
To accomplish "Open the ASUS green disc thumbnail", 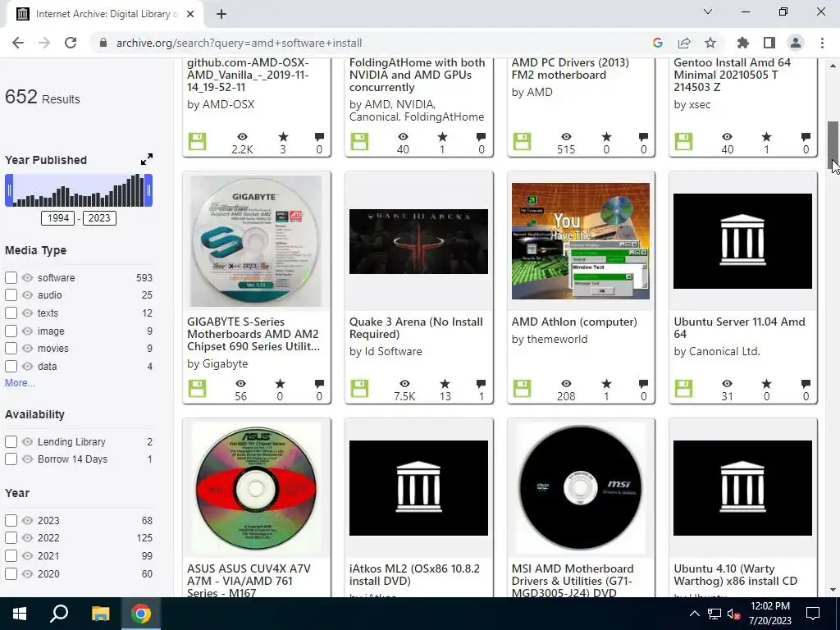I will click(x=256, y=488).
